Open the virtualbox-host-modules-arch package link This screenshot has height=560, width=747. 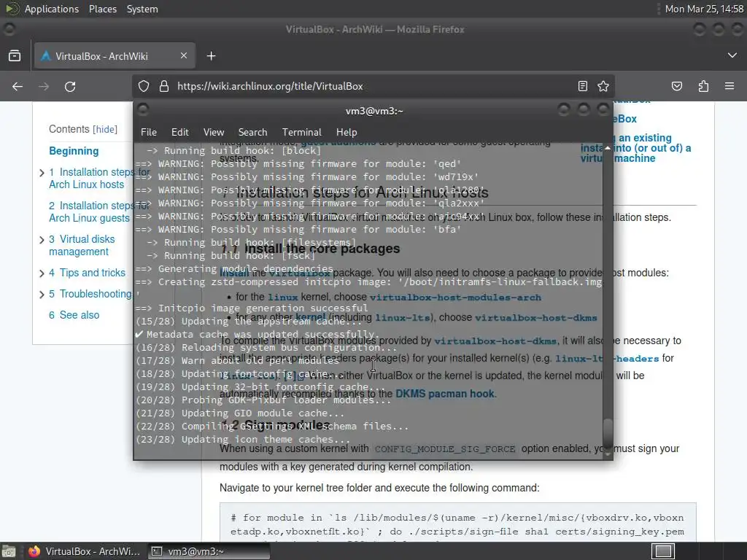pyautogui.click(x=455, y=297)
